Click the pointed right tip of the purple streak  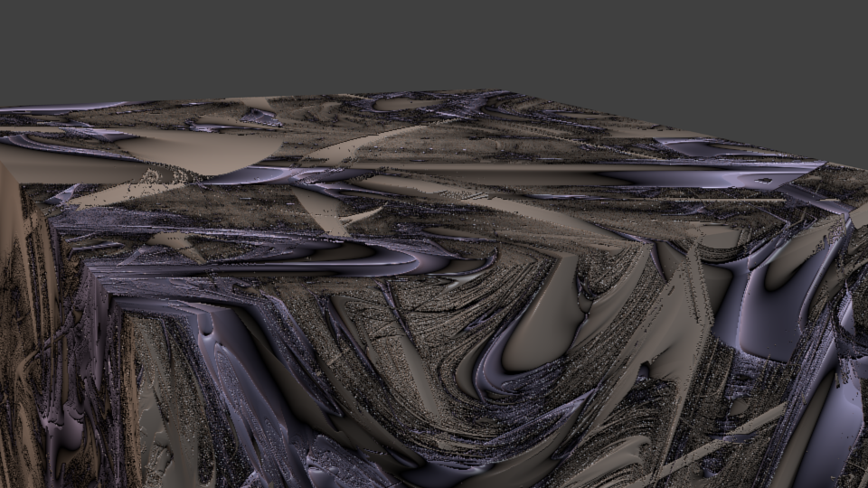(819, 164)
